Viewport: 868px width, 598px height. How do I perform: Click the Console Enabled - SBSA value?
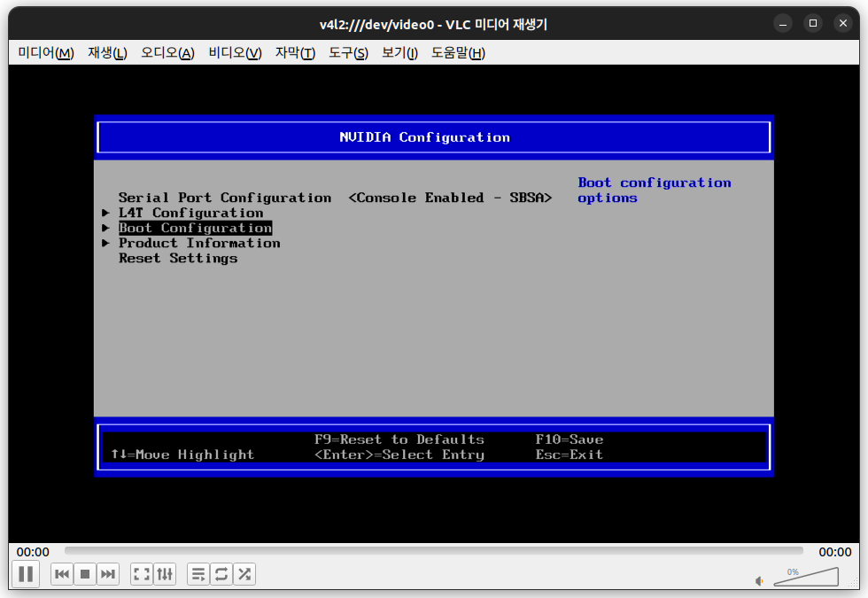coord(450,198)
